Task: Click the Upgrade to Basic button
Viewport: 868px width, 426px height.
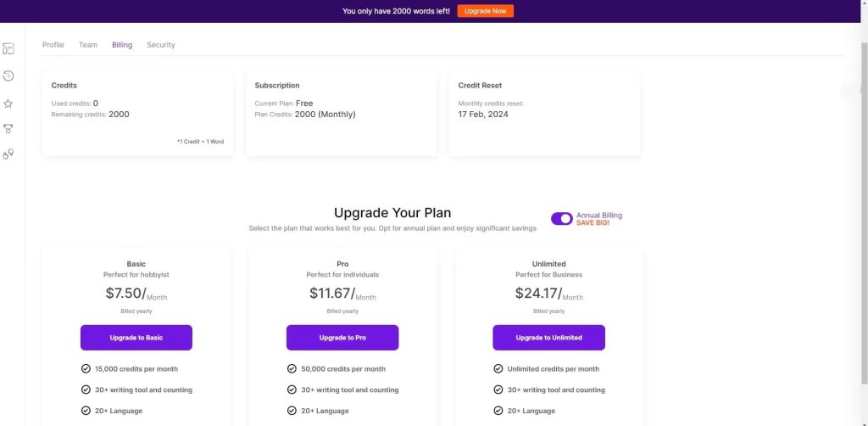Action: [136, 338]
